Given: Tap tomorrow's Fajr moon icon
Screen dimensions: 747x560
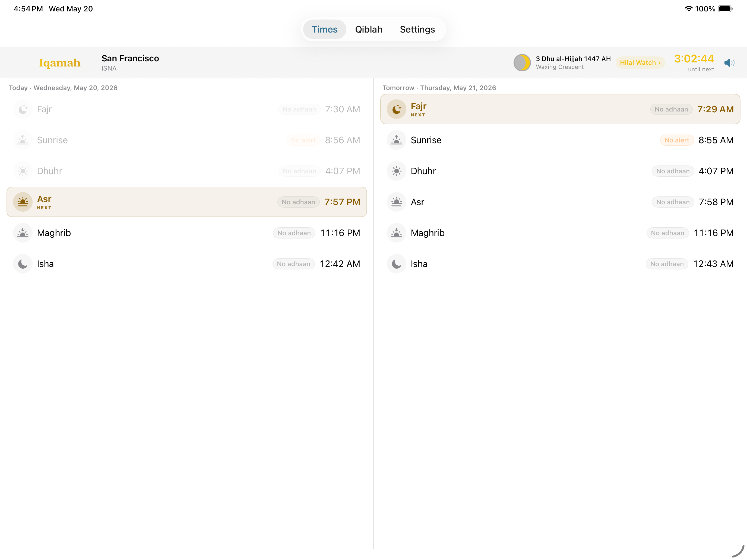Looking at the screenshot, I should point(397,109).
